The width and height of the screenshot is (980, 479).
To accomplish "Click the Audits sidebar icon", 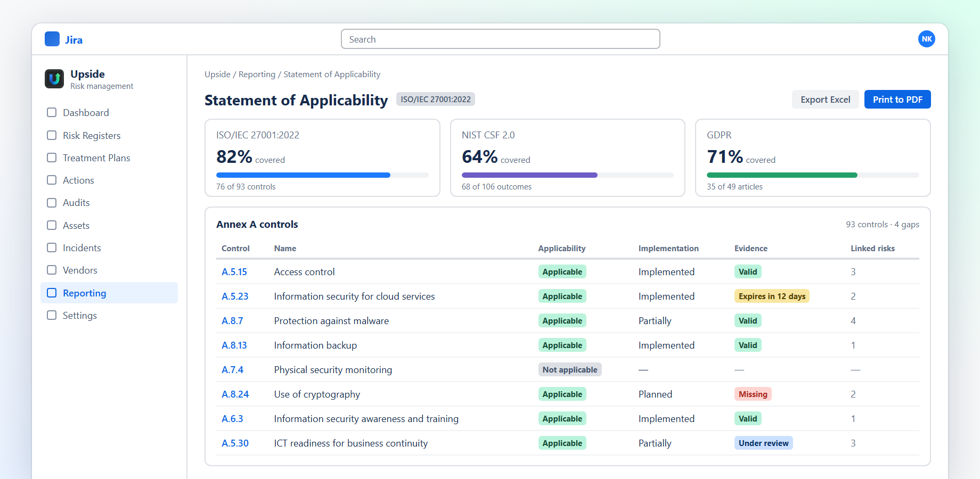I will coord(52,203).
